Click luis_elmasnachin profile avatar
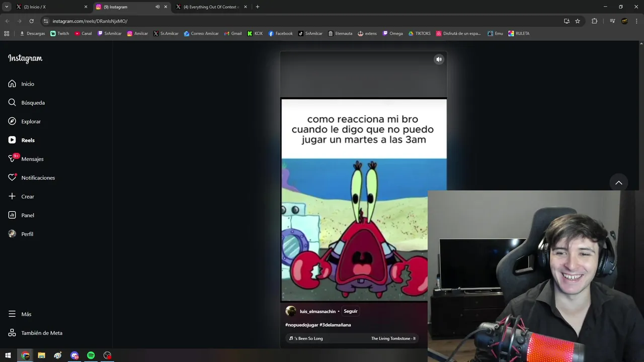The image size is (644, 362). (291, 311)
